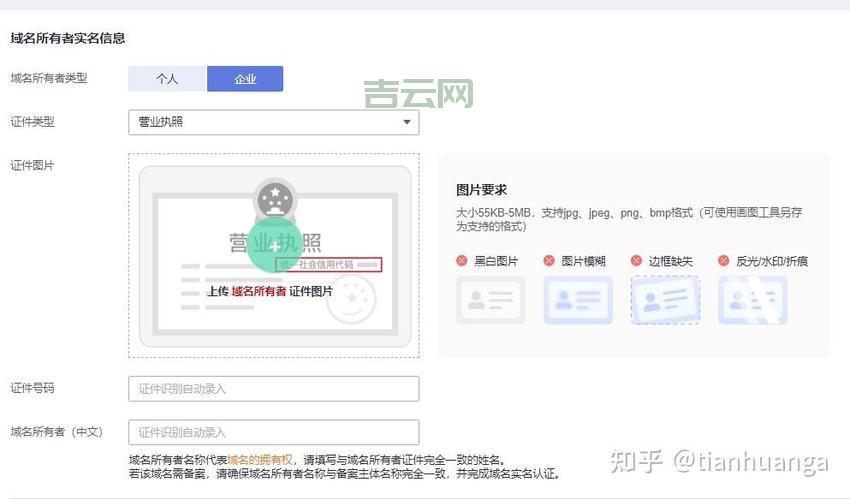This screenshot has width=850, height=500.
Task: Click the 上传域名所有者证件图片 caption
Action: [x=269, y=291]
